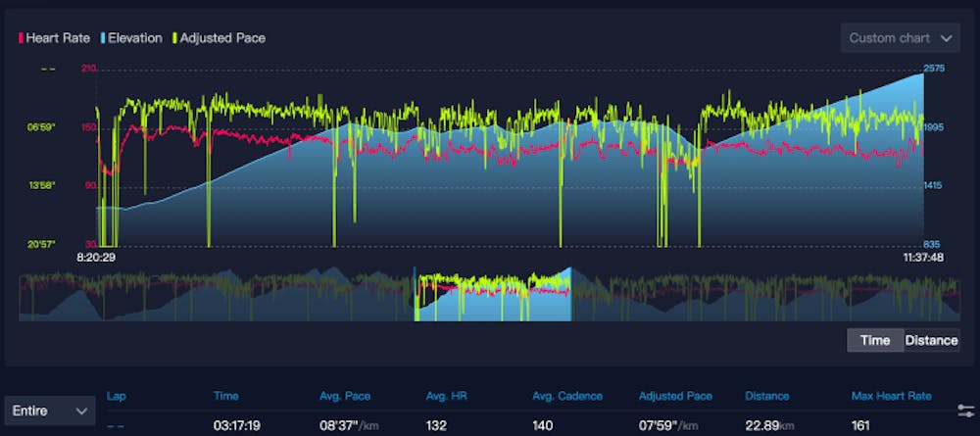980x436 pixels.
Task: Switch chart x-axis to Distance
Action: 930,340
